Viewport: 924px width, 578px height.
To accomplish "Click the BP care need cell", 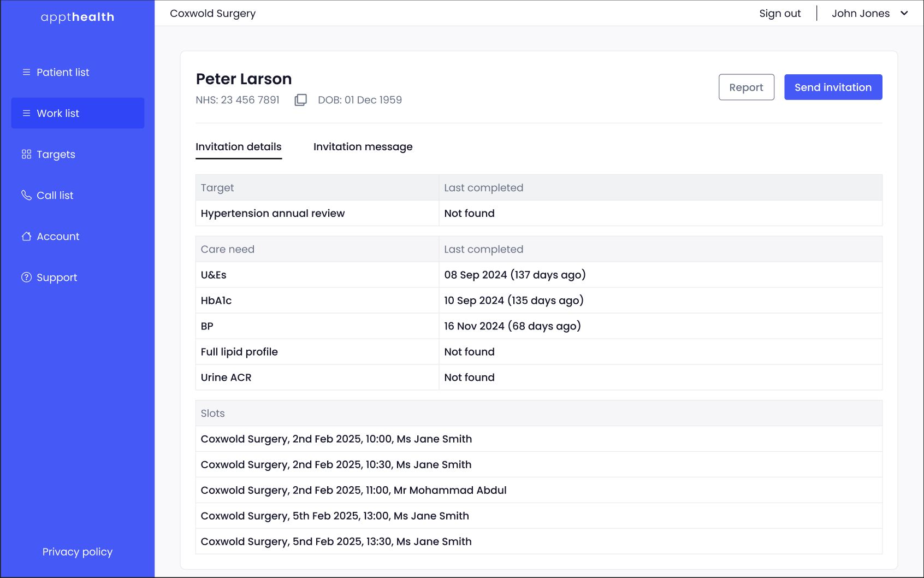I will (x=317, y=326).
